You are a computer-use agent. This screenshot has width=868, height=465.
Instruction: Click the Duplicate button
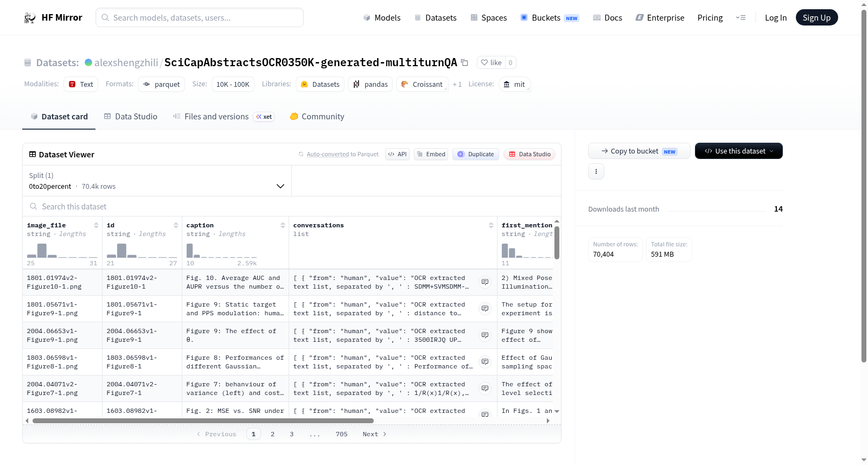click(476, 154)
